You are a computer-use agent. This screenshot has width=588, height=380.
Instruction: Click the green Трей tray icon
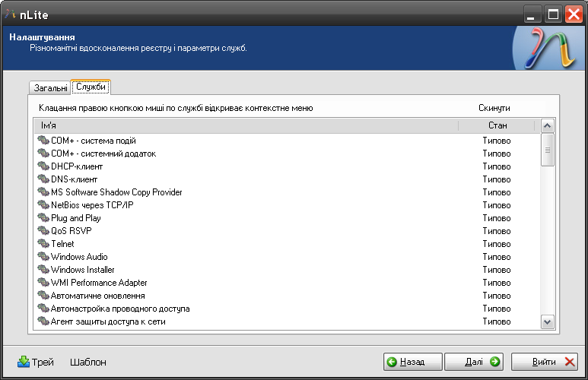click(x=24, y=362)
